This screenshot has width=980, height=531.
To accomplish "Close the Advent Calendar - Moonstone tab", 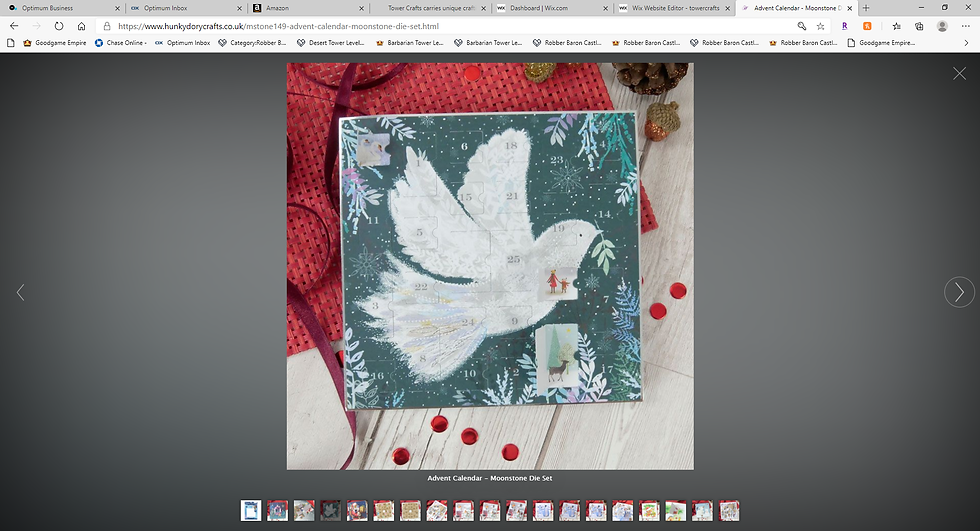I will (x=849, y=8).
